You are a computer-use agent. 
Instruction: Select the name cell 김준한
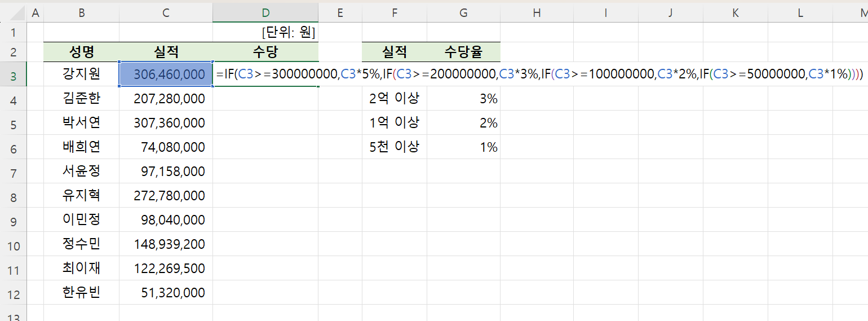[82, 99]
